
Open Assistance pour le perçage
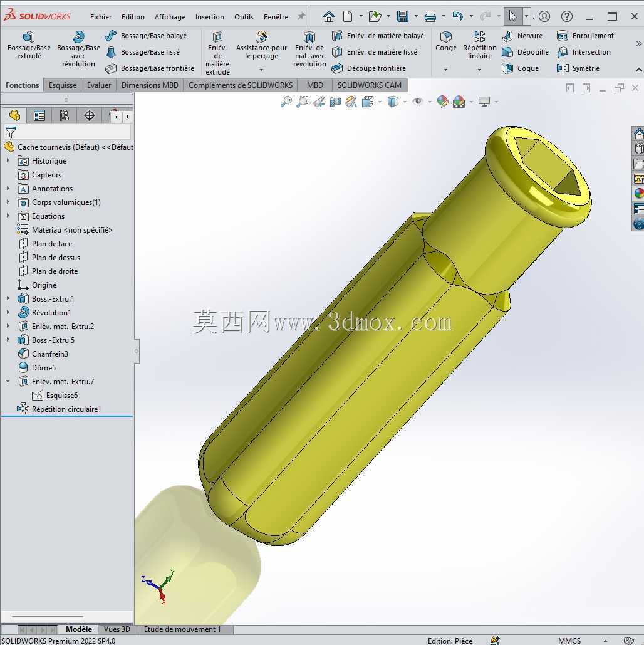261,46
